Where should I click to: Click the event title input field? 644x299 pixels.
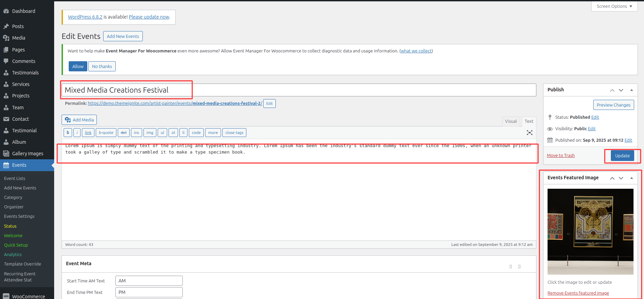tap(298, 90)
